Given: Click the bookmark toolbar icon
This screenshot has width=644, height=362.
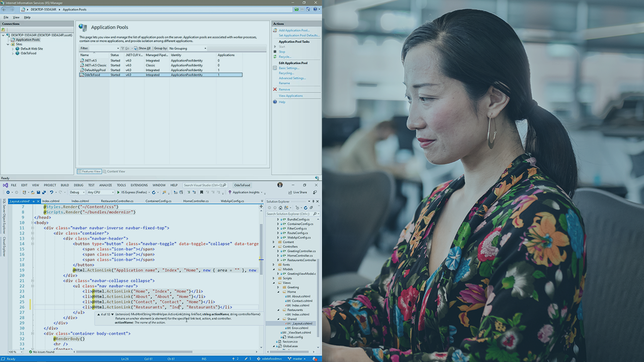Looking at the screenshot, I should pos(201,192).
